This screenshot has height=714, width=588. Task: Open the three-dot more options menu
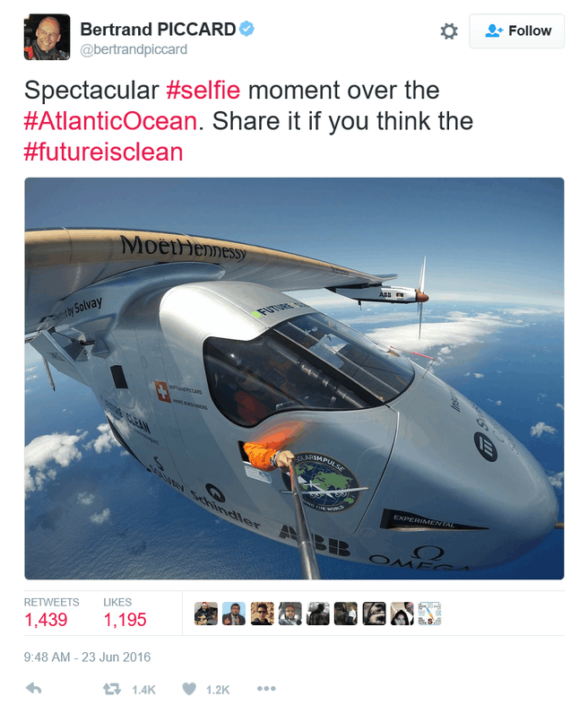click(x=266, y=689)
